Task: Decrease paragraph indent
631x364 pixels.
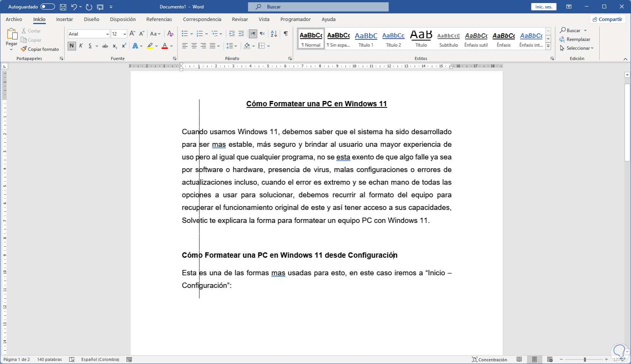Action: 232,34
